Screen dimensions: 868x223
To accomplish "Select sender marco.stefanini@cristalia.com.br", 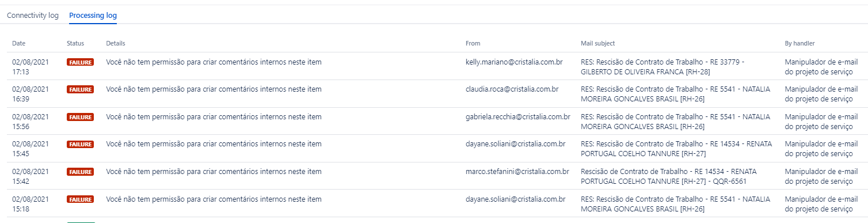I will pyautogui.click(x=517, y=172).
